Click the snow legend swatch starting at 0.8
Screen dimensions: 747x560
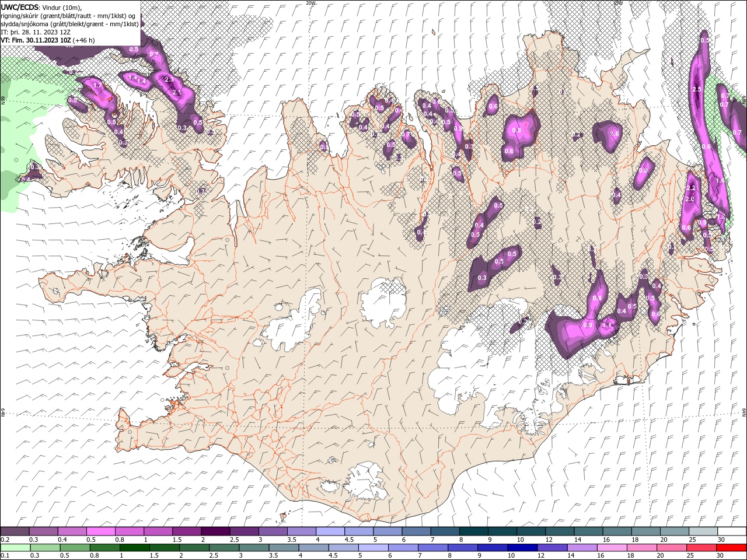click(129, 531)
